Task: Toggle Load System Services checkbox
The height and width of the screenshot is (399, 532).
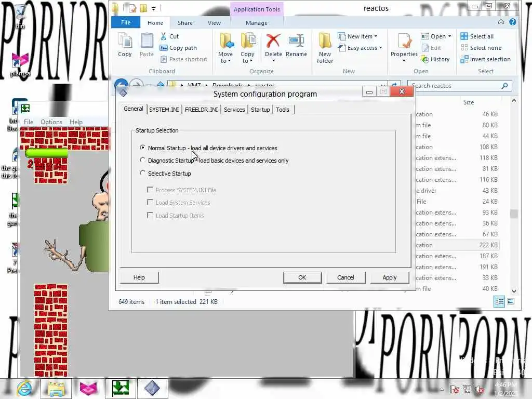Action: click(x=150, y=202)
